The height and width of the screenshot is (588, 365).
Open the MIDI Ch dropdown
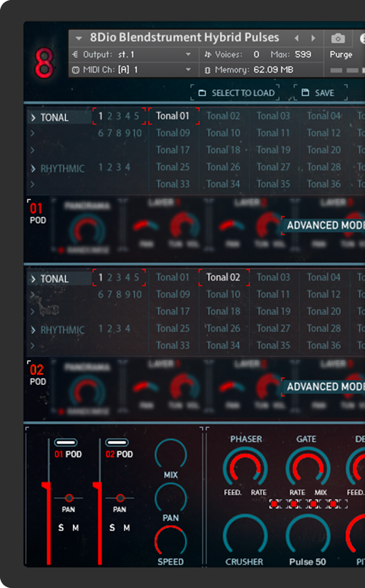188,70
